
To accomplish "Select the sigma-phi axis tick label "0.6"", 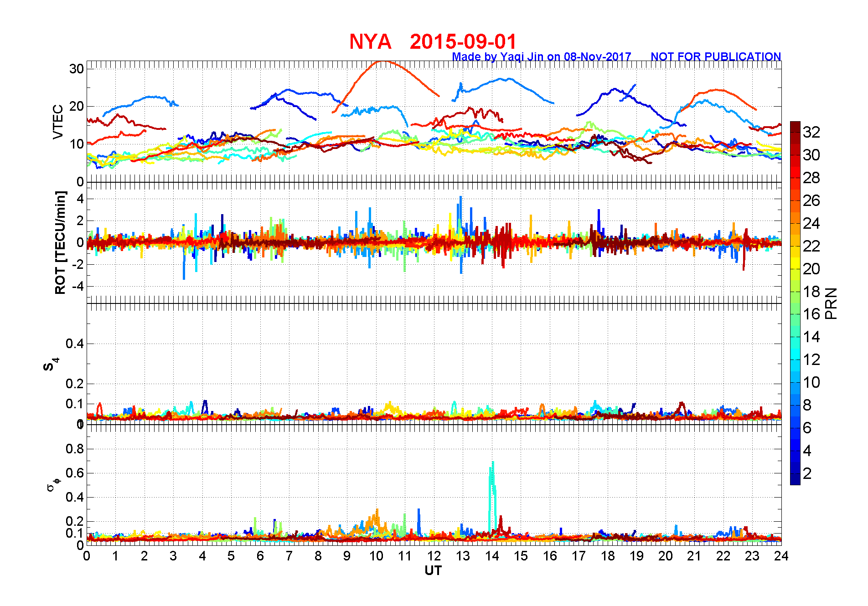I will click(x=75, y=473).
